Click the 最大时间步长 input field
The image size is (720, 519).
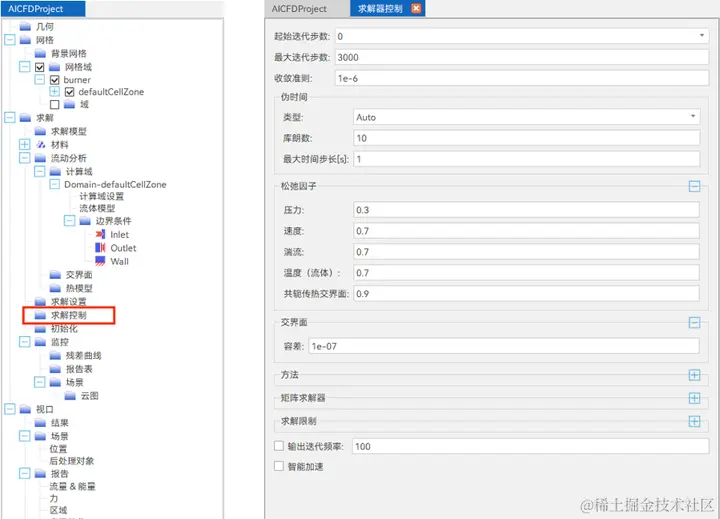click(x=527, y=159)
